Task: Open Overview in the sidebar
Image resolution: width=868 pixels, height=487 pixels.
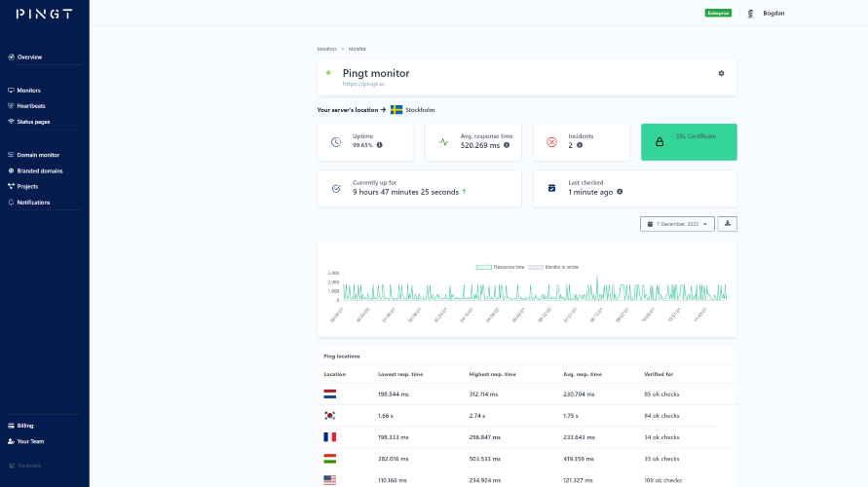Action: coord(25,57)
